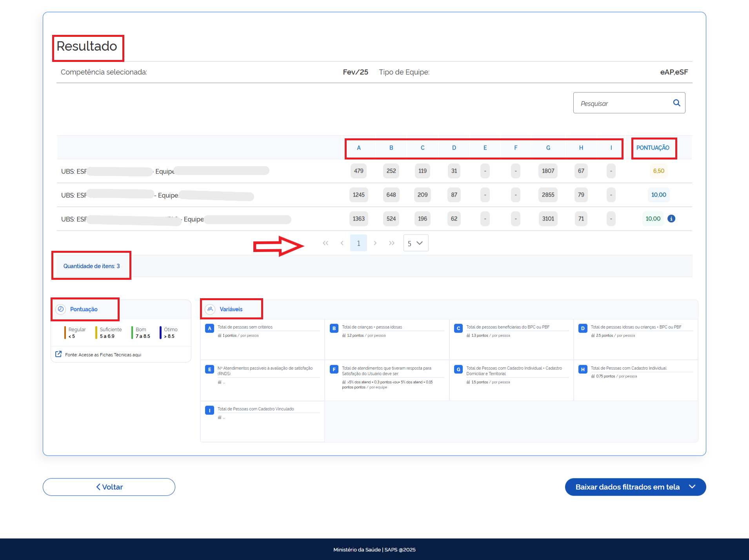Image resolution: width=749 pixels, height=560 pixels.
Task: Sort by the PONTUAÇÃO column header
Action: point(653,148)
